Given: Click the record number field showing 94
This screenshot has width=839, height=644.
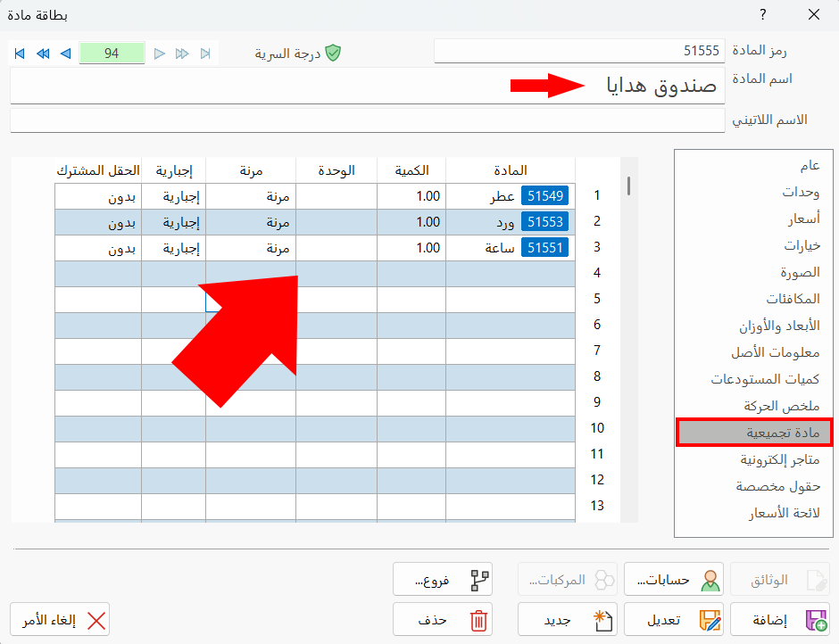Looking at the screenshot, I should 112,53.
